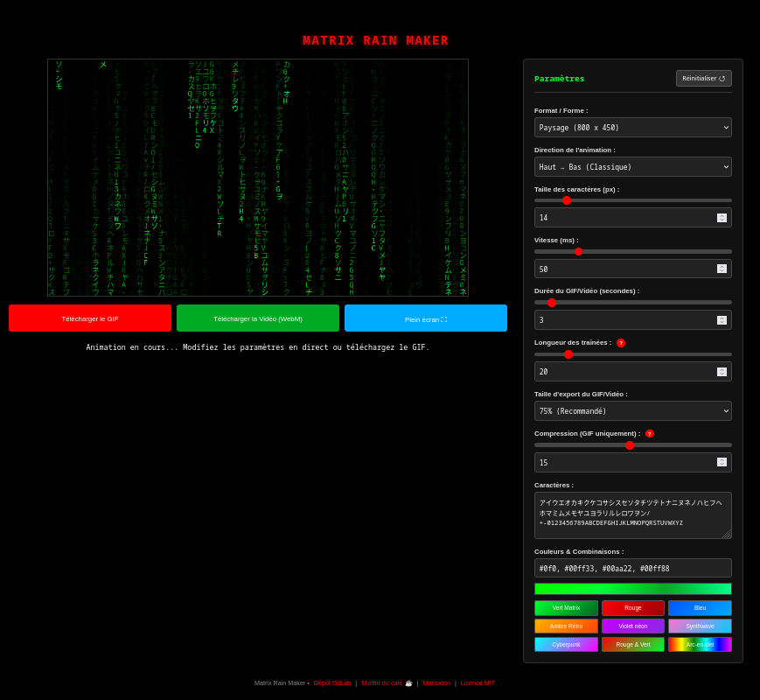Click the Compression spinner arrows

click(x=722, y=462)
